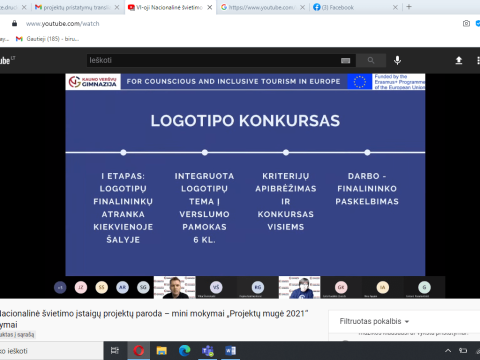The height and width of the screenshot is (360, 480).
Task: Expand the 'Filtruotas pokalbis' chat dropdown
Action: [x=374, y=321]
